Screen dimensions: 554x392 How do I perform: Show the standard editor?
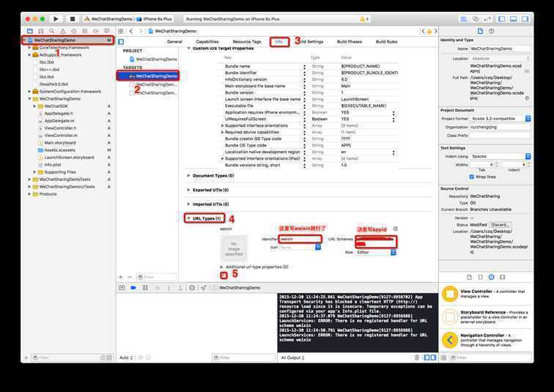[x=464, y=19]
